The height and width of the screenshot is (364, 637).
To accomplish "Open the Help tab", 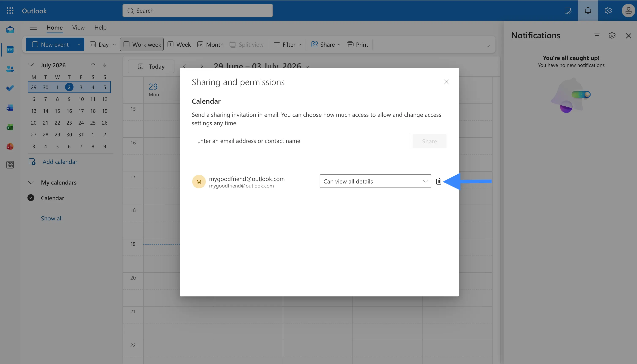I will pyautogui.click(x=101, y=27).
